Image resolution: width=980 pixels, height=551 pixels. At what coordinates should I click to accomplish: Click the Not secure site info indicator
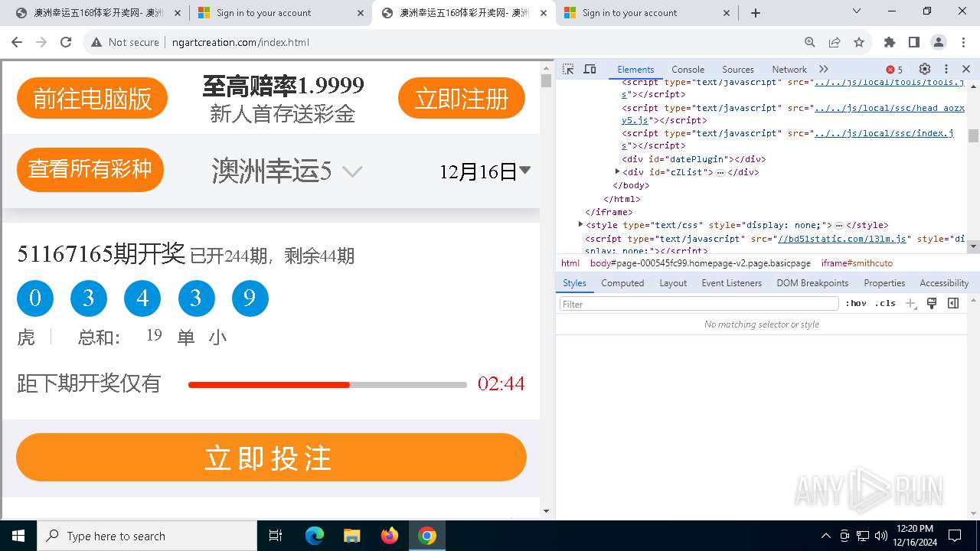(125, 42)
